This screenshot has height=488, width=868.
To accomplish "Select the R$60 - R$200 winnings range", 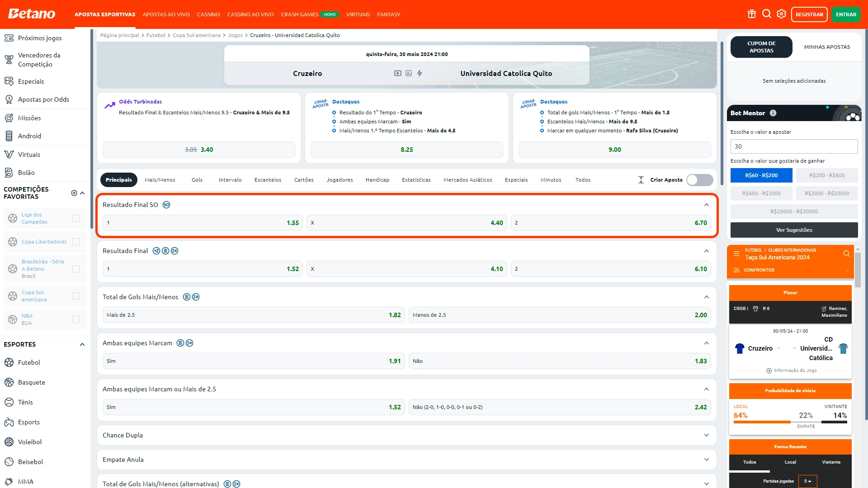I will pyautogui.click(x=761, y=175).
